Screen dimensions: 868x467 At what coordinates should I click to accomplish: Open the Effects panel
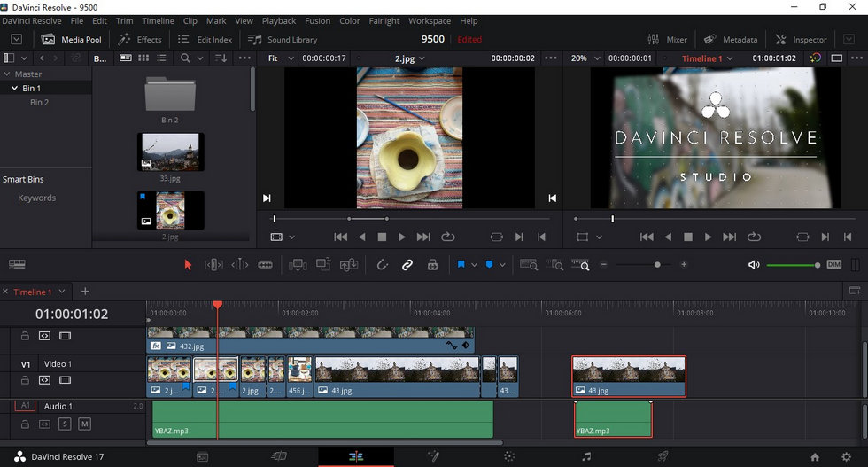click(140, 39)
